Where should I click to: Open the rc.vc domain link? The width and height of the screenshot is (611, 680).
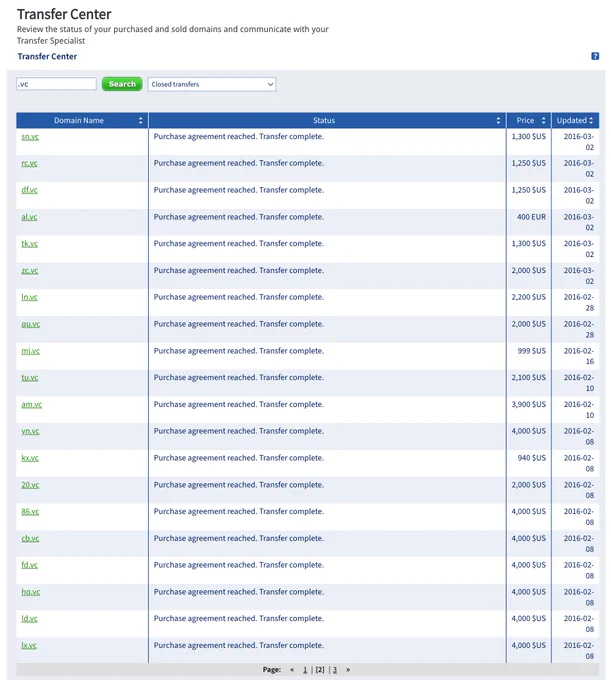coord(29,163)
